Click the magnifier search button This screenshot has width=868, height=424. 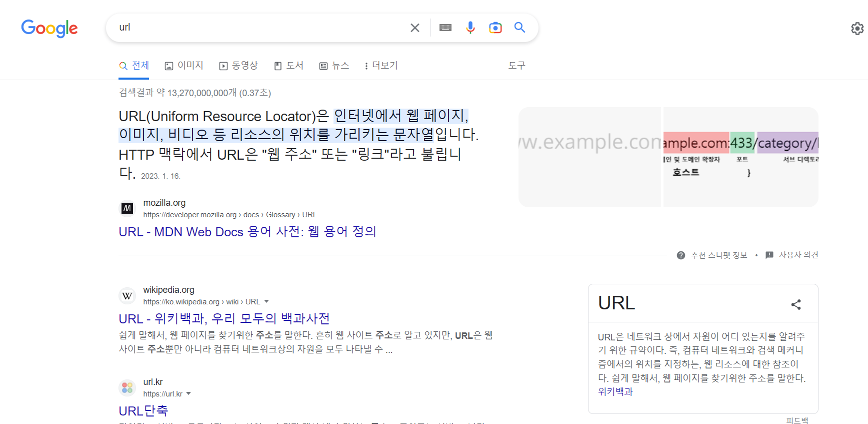520,28
